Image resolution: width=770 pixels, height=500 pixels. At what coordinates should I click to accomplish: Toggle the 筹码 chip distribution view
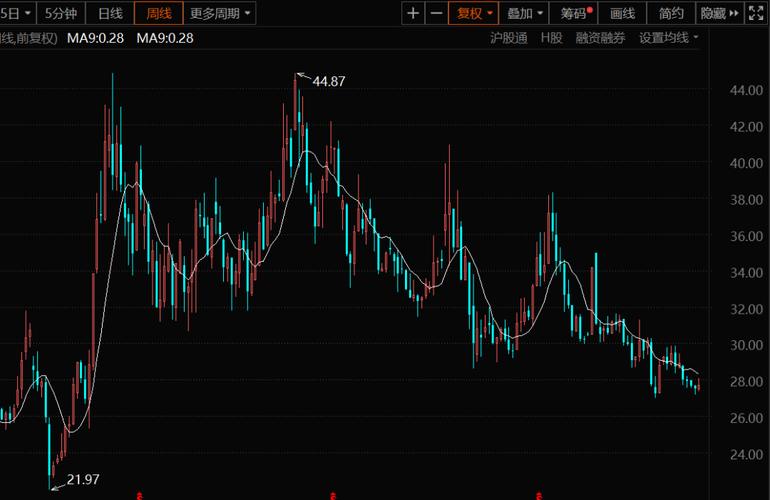pyautogui.click(x=575, y=13)
